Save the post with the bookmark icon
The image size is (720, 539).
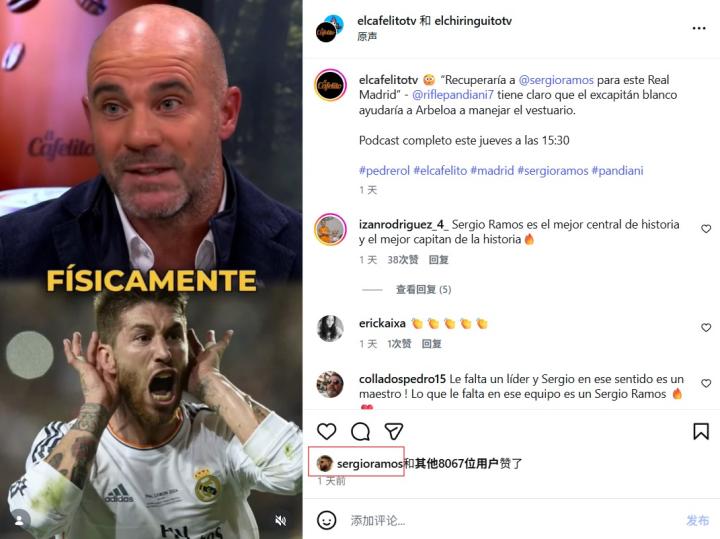(701, 431)
